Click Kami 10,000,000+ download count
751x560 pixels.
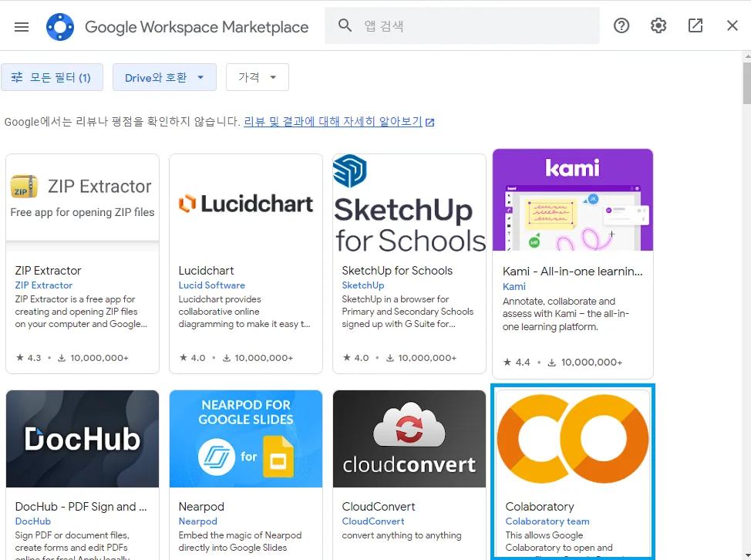pyautogui.click(x=584, y=363)
